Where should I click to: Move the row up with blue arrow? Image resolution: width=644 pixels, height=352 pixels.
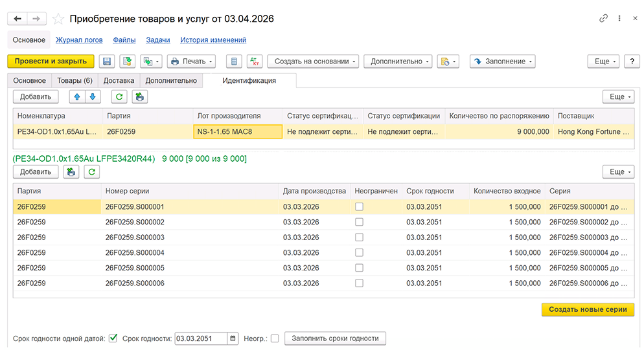click(x=77, y=97)
